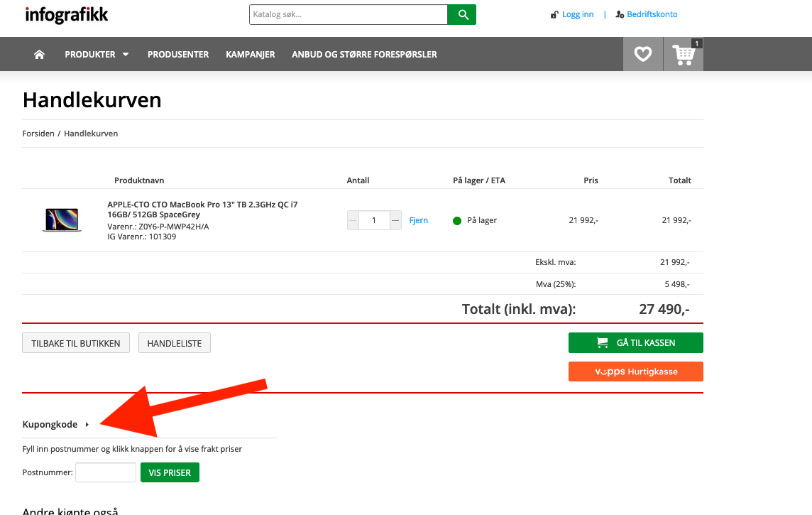The height and width of the screenshot is (515, 812).
Task: Go to home via house icon
Action: (39, 55)
